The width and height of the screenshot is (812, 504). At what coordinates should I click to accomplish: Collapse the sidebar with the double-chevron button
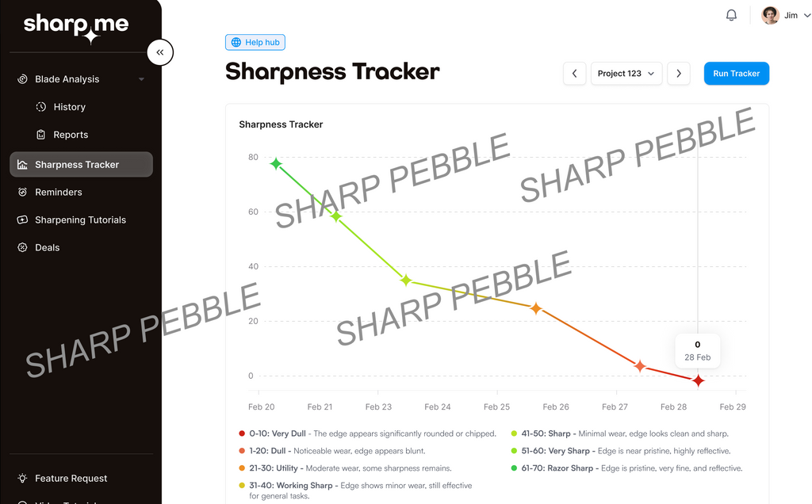(x=160, y=52)
